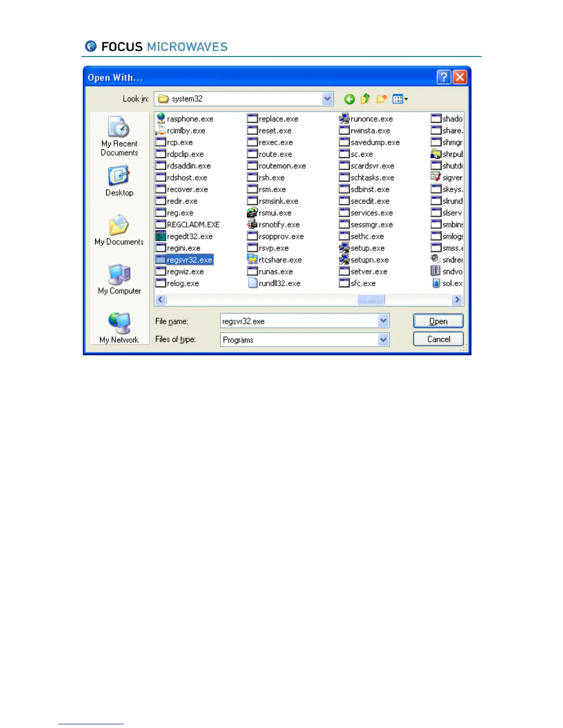Select the rcimlby.exe file icon
Image resolution: width=563 pixels, height=728 pixels.
(x=161, y=131)
